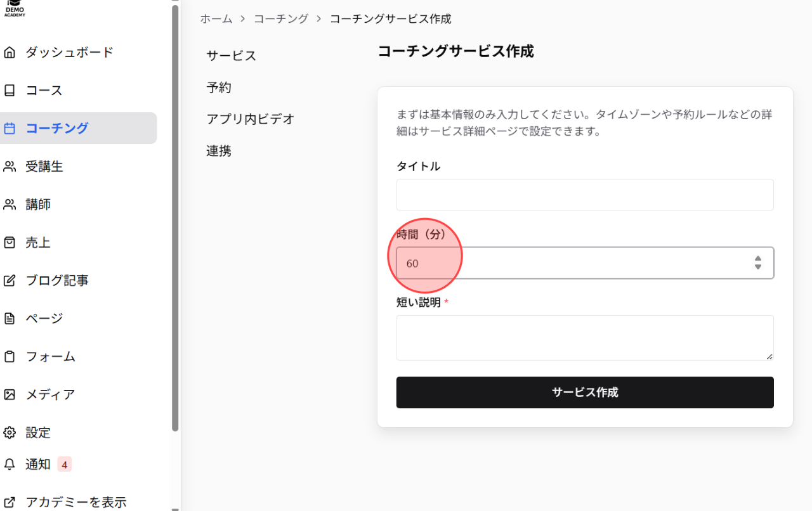Increase the duration with the up arrow

(x=758, y=259)
